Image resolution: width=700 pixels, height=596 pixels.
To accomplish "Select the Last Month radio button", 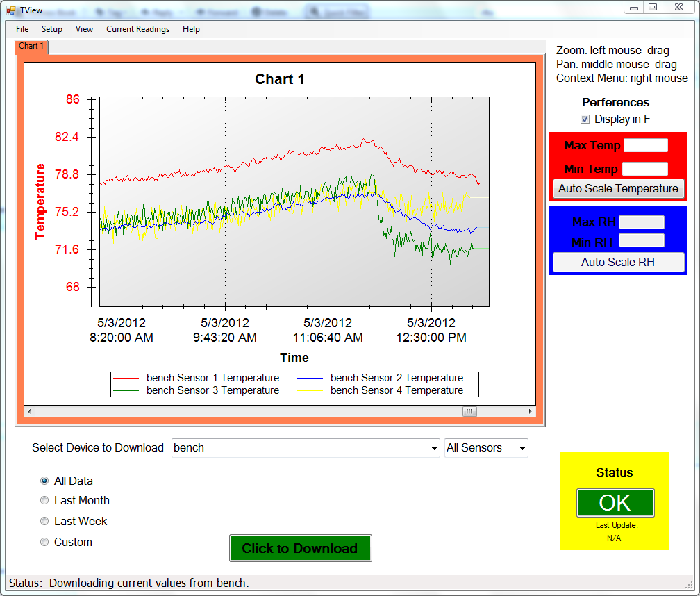I will pos(44,500).
